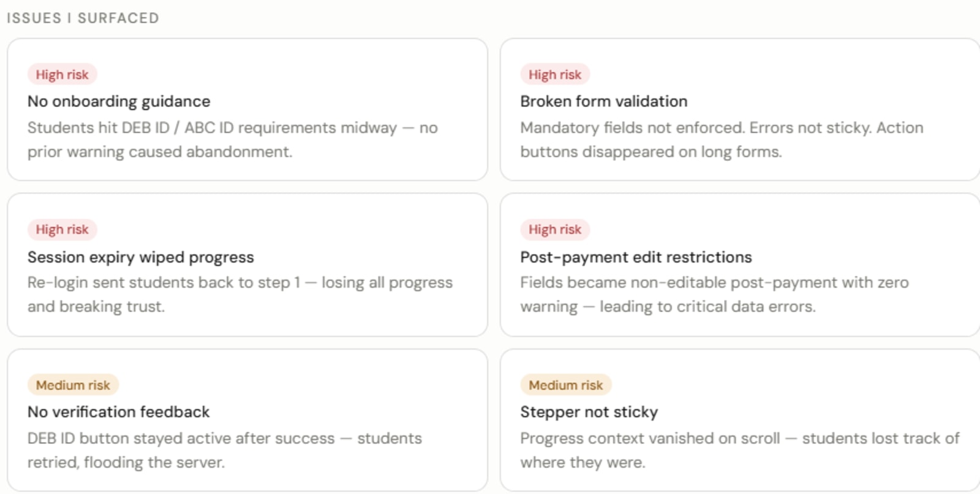Viewport: 980px width, 494px height.
Task: Select Medium risk badge on verification feedback card
Action: coord(73,385)
